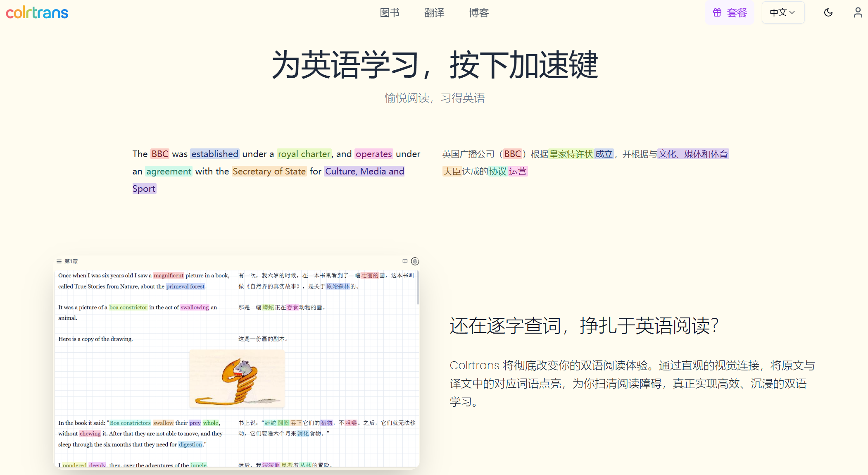Go to the 翻译 page
This screenshot has width=868, height=475.
(x=434, y=13)
